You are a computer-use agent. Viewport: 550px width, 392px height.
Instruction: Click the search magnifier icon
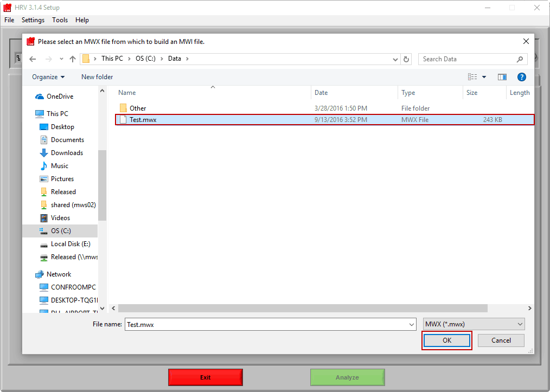520,59
